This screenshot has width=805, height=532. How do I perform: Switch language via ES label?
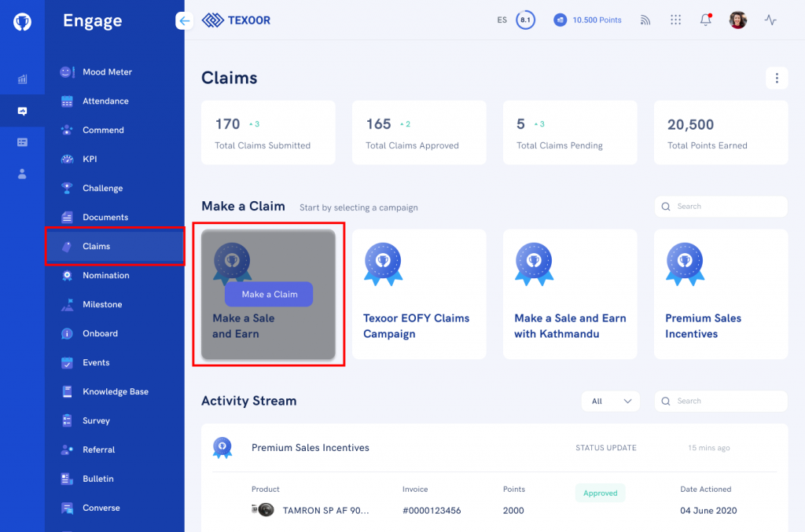(502, 20)
